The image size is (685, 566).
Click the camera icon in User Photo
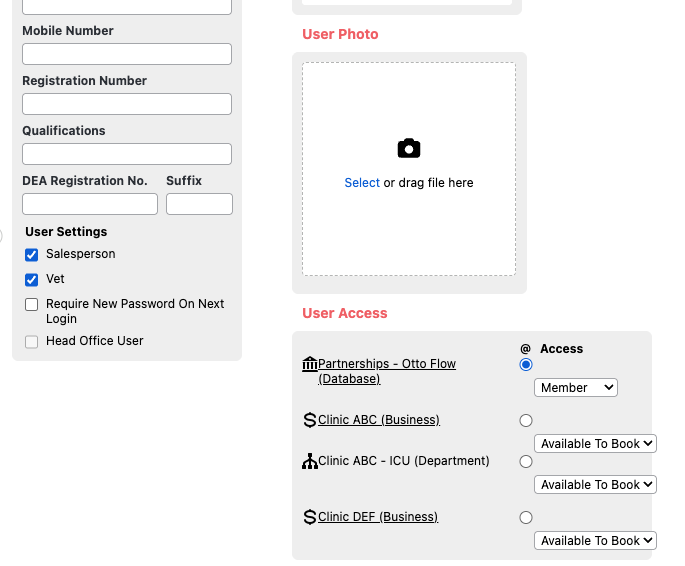(408, 149)
